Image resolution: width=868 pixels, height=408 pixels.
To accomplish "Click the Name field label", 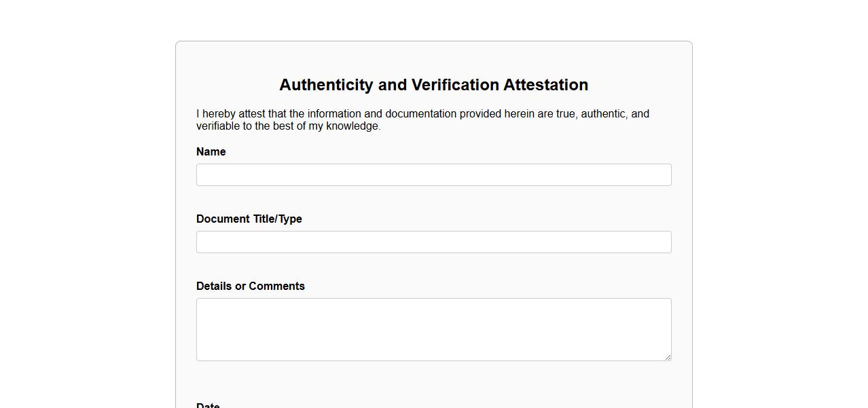I will click(211, 151).
